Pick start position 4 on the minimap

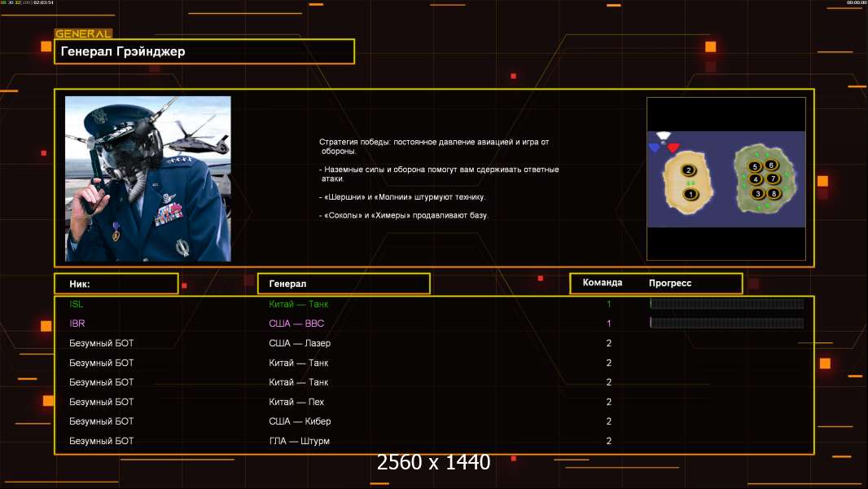(x=755, y=179)
